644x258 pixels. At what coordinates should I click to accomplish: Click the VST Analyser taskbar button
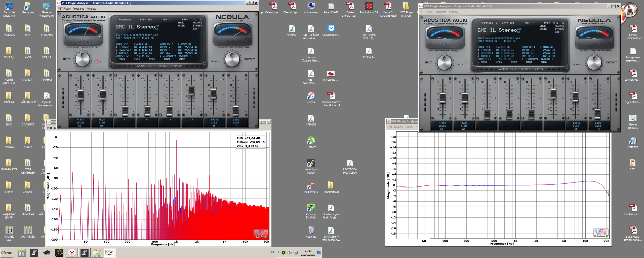pos(109,252)
